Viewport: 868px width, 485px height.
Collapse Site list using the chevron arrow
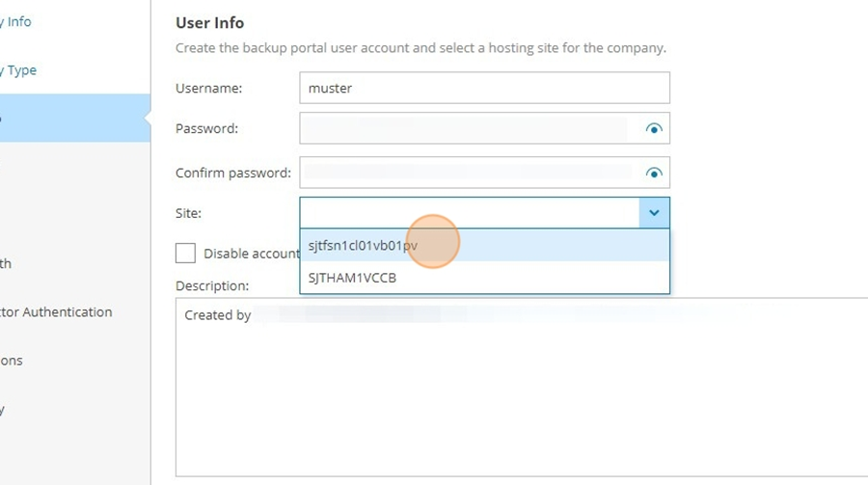pyautogui.click(x=654, y=212)
